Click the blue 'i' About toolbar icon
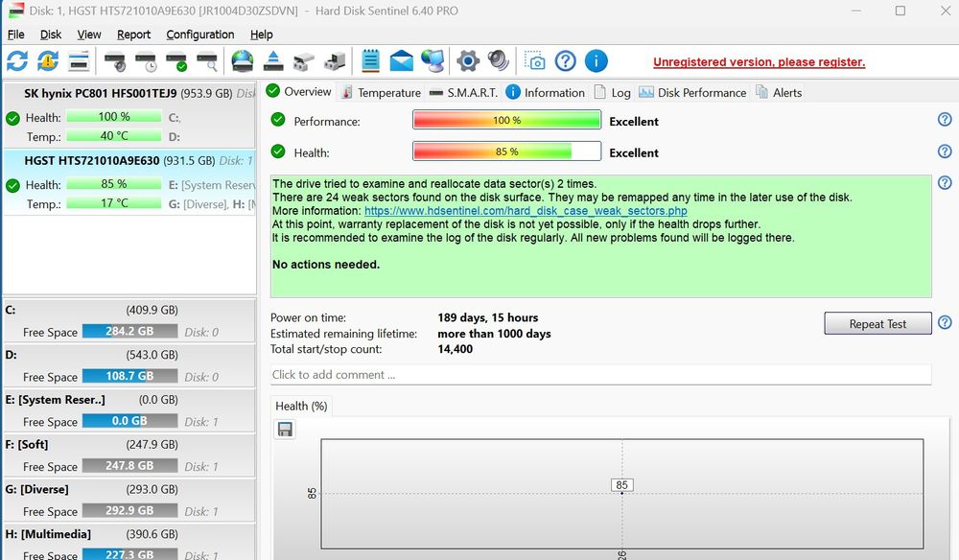This screenshot has width=959, height=560. click(x=596, y=61)
